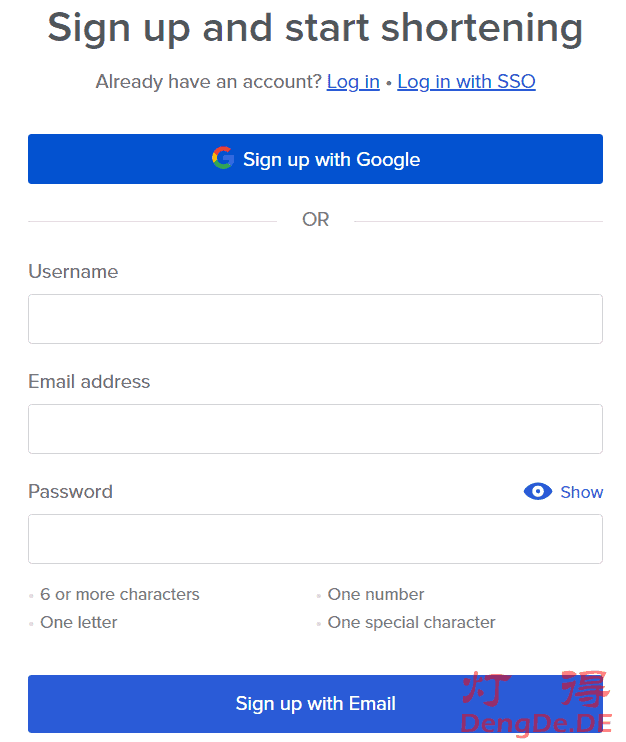
Task: Click the red DengDe.DE watermark logo
Action: (534, 704)
